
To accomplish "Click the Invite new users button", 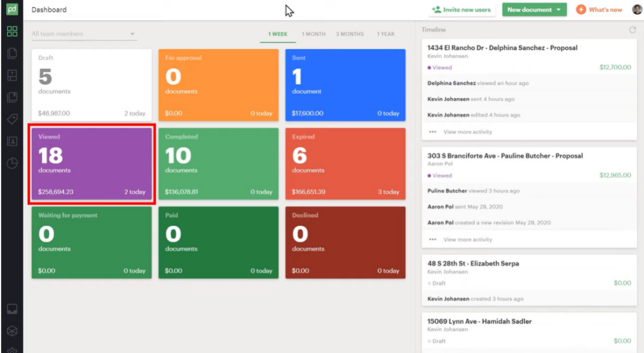I will (x=462, y=9).
